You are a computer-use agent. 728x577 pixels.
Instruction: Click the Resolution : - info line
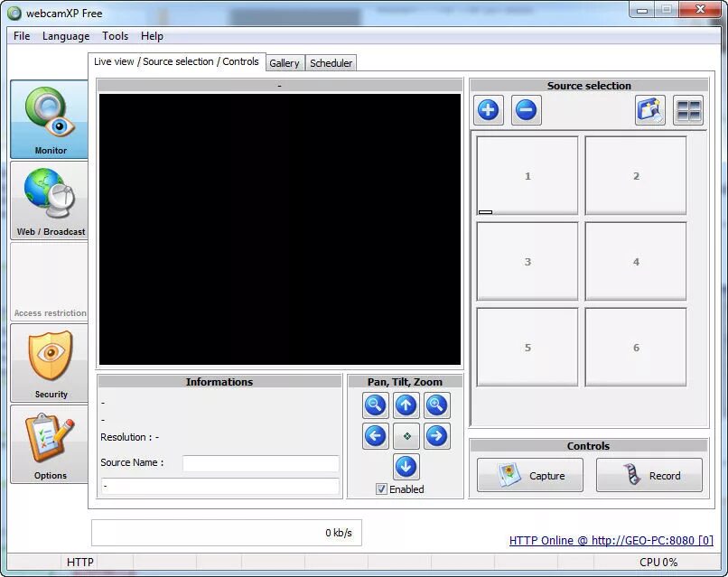pos(129,437)
